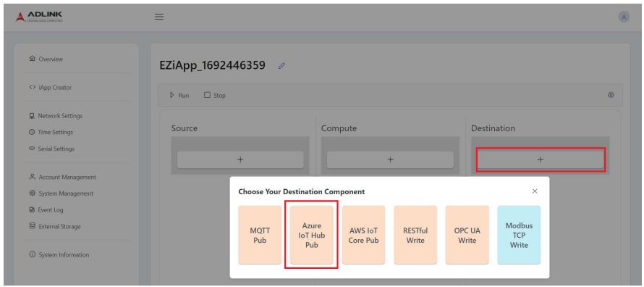Image resolution: width=644 pixels, height=287 pixels.
Task: Click the ADLINK logo
Action: (x=39, y=17)
